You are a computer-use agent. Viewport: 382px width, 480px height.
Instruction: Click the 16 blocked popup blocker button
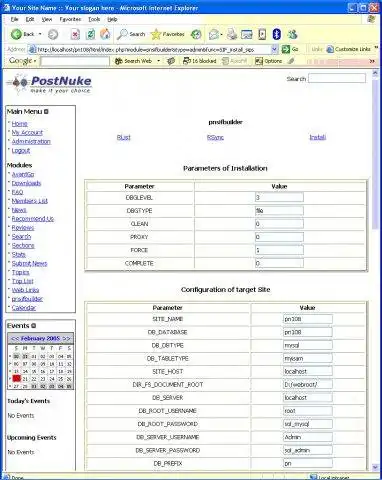200,61
